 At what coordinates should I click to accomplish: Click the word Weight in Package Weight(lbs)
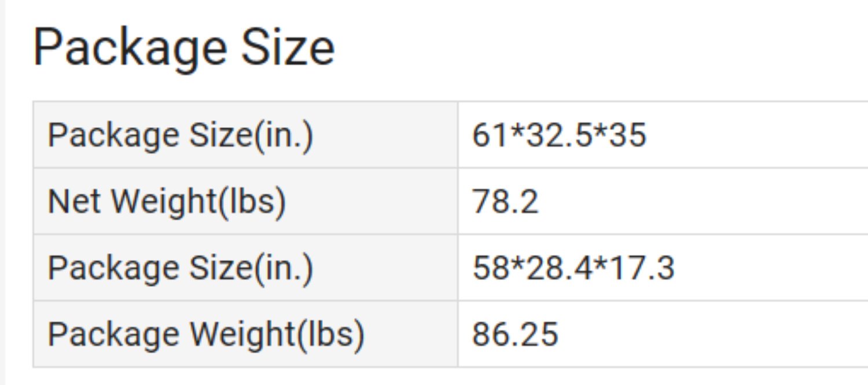tap(244, 335)
